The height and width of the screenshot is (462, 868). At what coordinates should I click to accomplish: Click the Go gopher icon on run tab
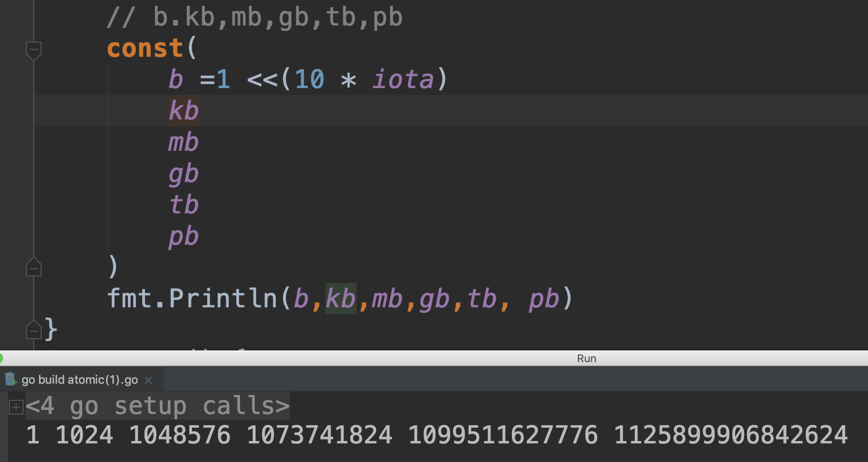[10, 379]
